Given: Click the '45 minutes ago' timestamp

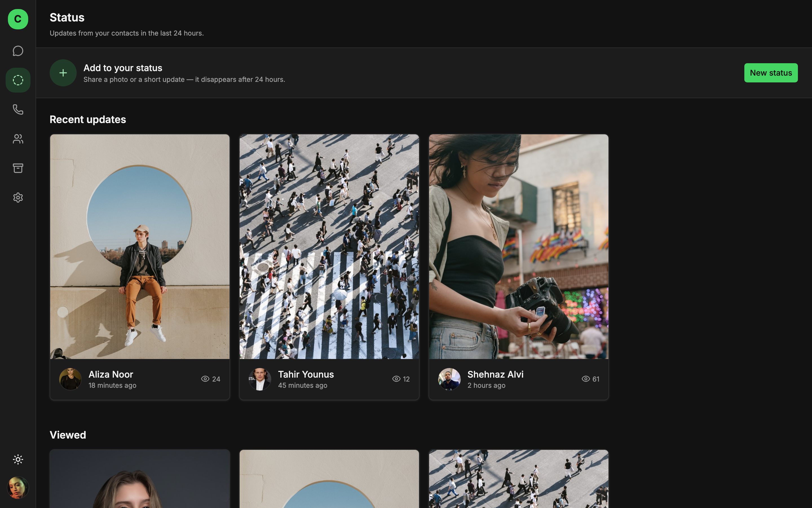Looking at the screenshot, I should [x=303, y=385].
